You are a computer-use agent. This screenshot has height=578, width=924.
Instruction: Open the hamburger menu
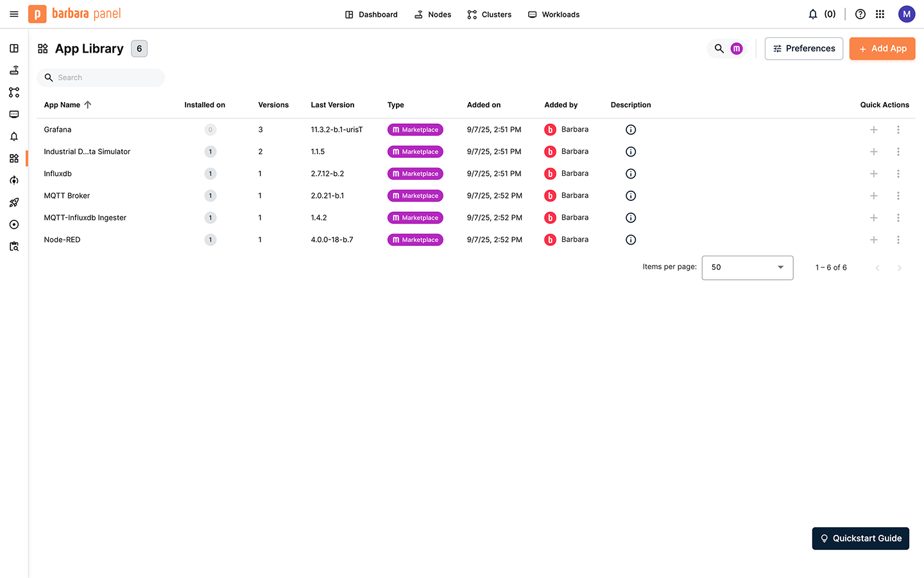pyautogui.click(x=14, y=14)
